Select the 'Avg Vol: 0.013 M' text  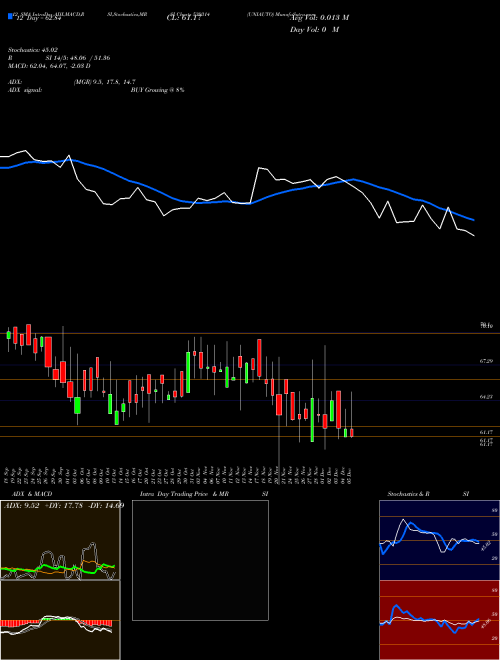click(319, 18)
